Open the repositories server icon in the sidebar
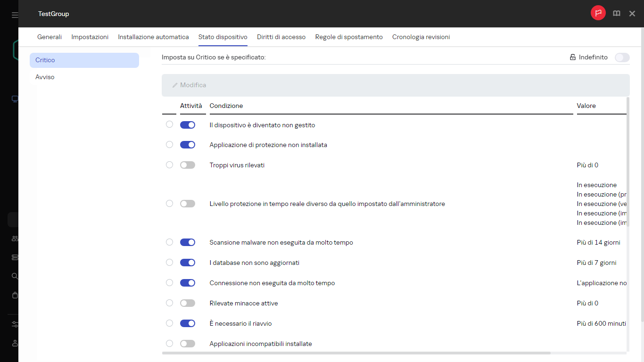644x362 pixels. click(14, 257)
